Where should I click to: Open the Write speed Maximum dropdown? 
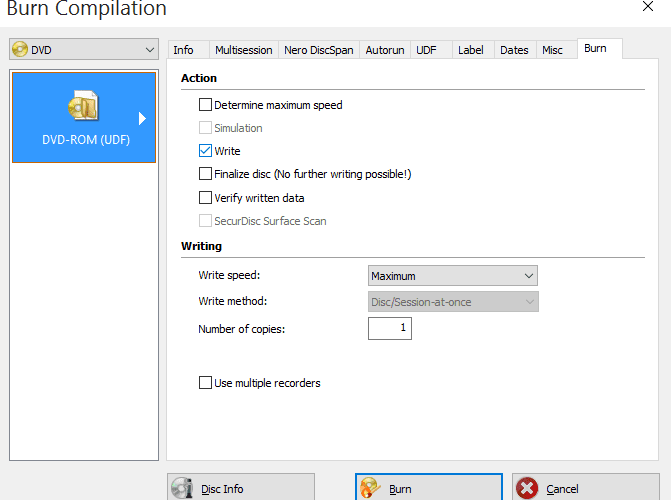(x=453, y=276)
